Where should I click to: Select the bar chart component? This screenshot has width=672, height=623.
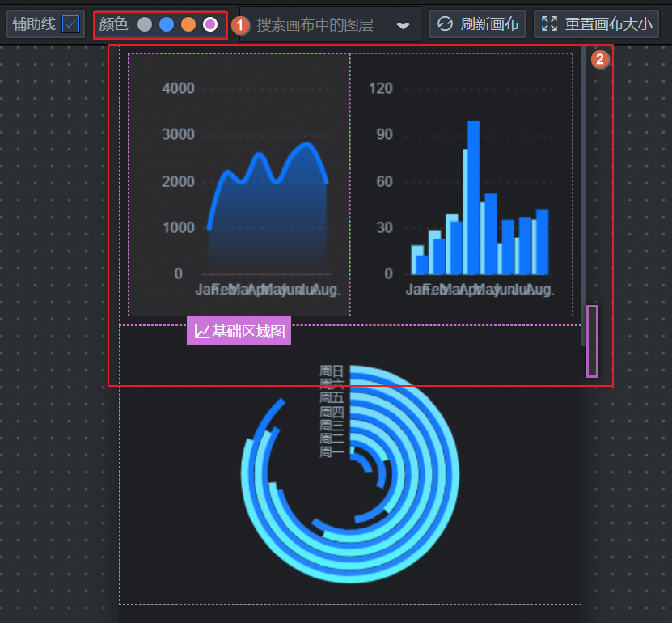coord(461,184)
